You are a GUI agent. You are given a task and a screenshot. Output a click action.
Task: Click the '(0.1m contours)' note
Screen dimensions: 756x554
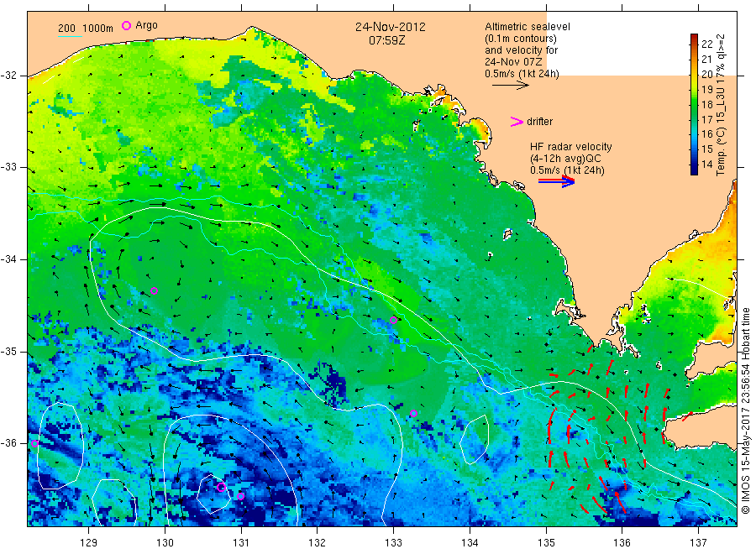521,39
